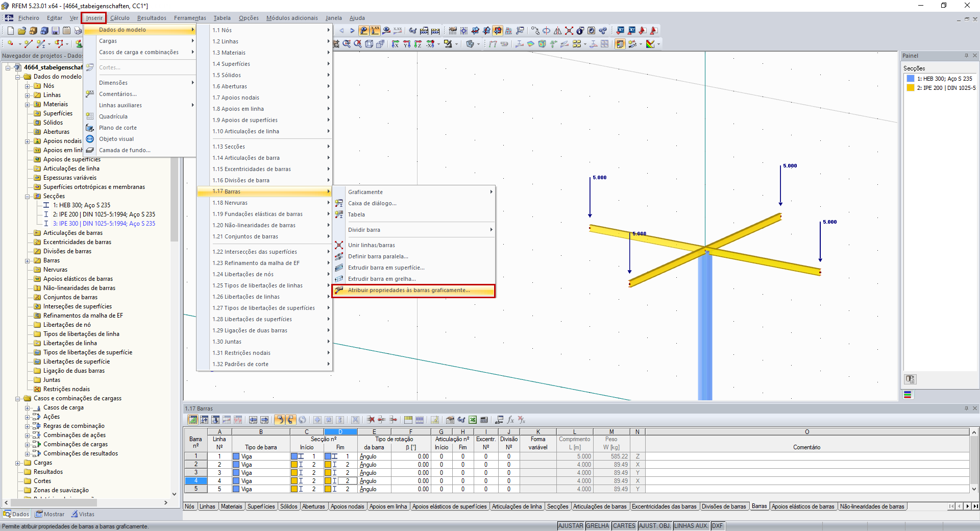
Task: Click the zoom window magnifier icon
Action: point(347,44)
